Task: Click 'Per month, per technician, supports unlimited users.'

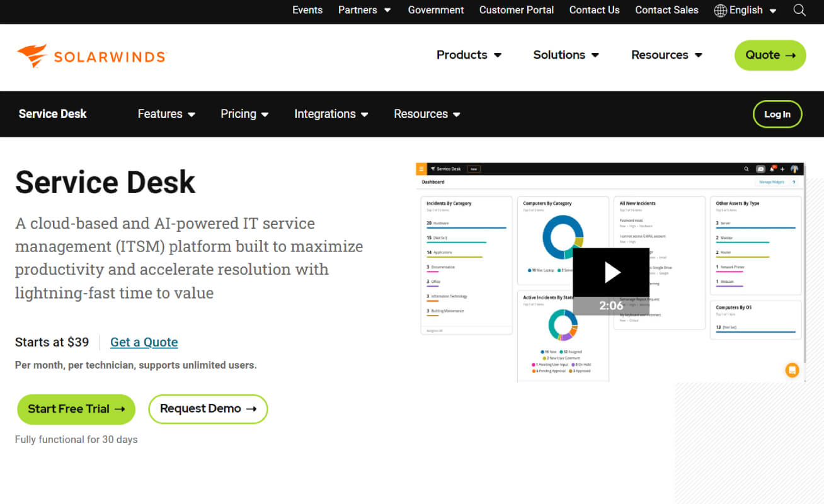Action: tap(136, 365)
